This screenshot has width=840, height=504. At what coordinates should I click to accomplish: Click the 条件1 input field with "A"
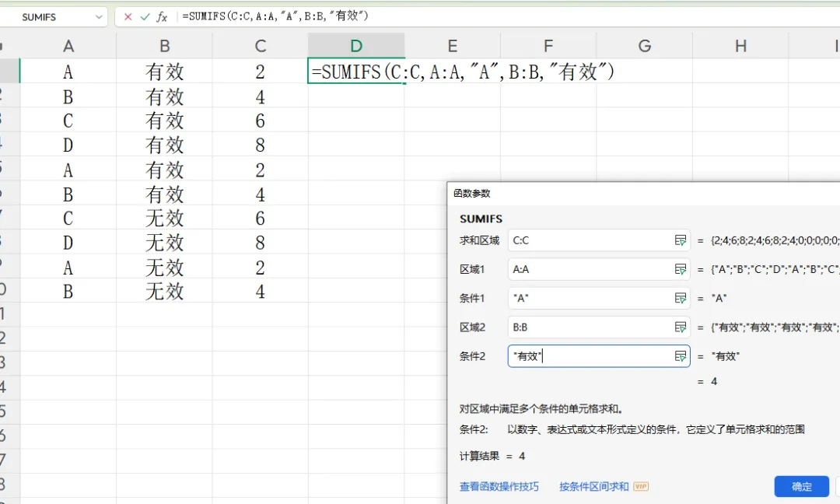[598, 299]
